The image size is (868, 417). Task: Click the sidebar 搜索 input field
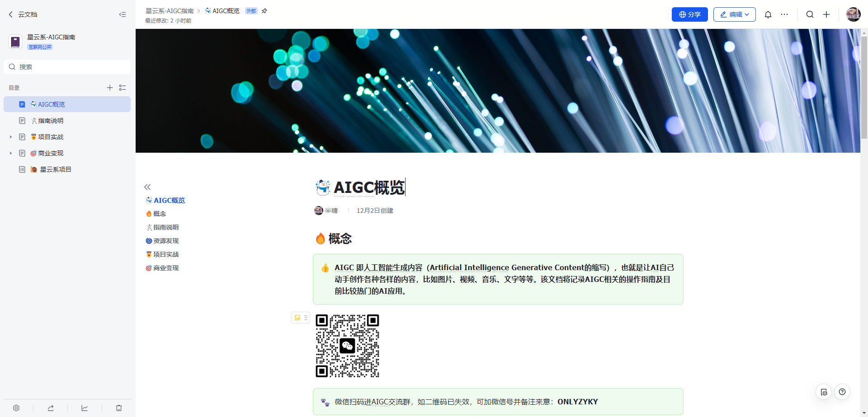[68, 67]
